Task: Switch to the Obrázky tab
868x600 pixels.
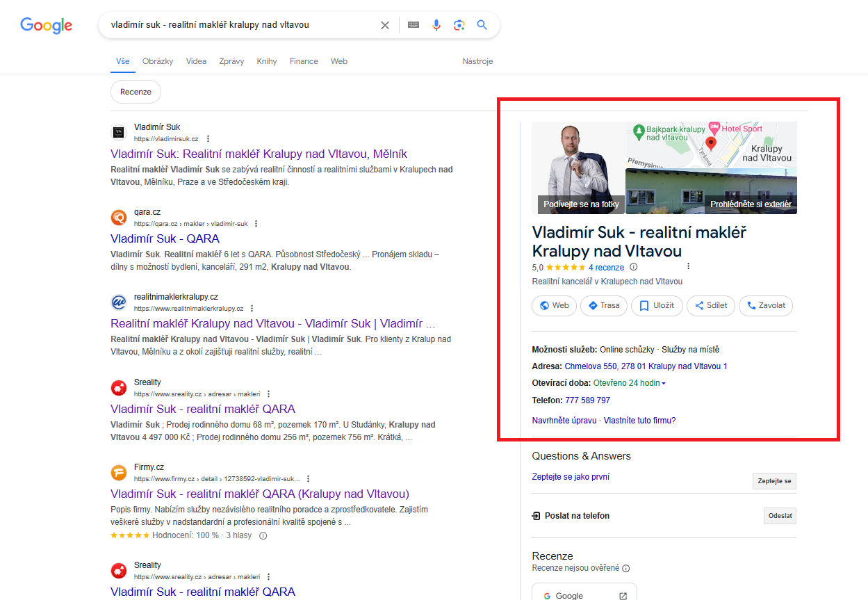Action: [158, 61]
